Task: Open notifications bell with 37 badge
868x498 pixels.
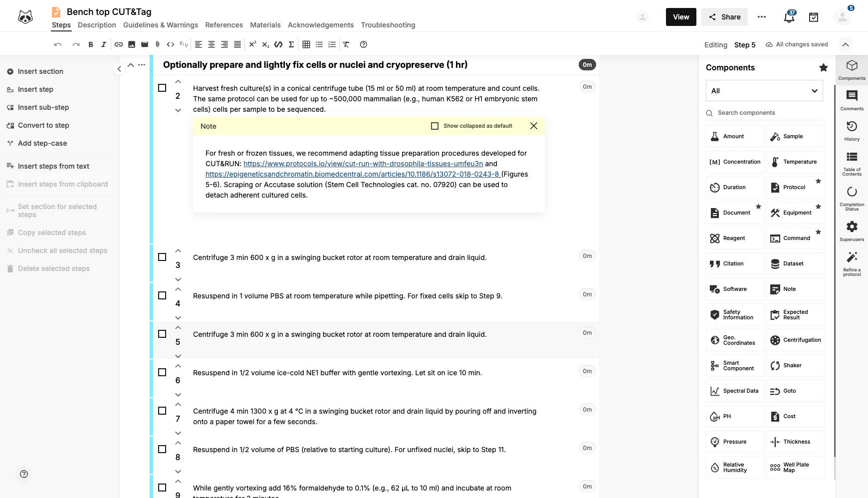Action: click(789, 16)
